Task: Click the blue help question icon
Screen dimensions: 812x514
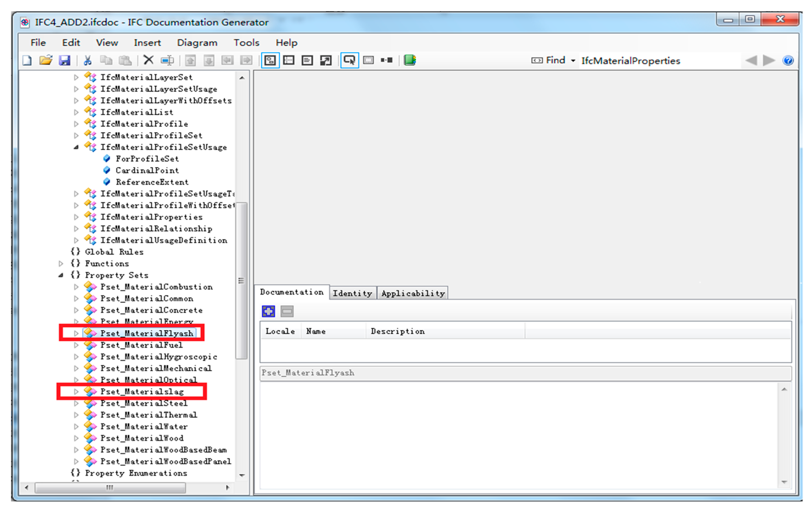Action: (x=788, y=61)
